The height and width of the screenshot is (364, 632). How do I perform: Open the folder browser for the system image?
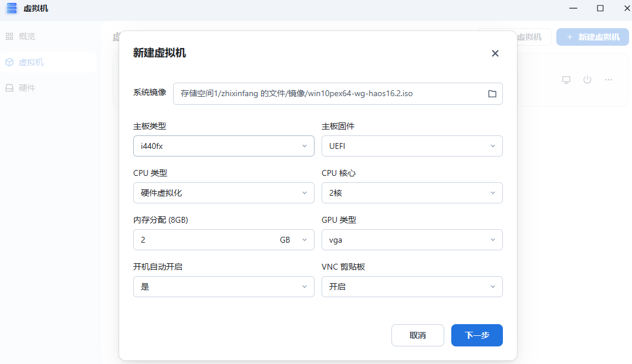492,94
